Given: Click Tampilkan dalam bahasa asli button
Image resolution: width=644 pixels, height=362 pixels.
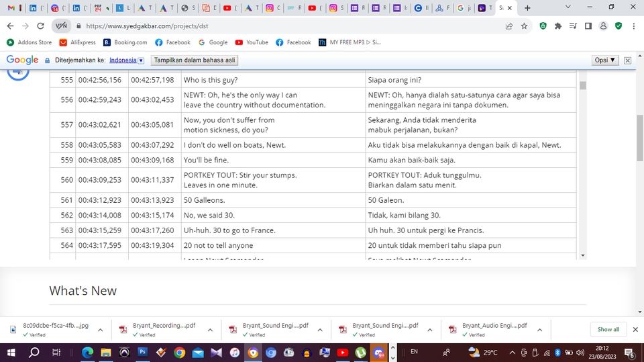Looking at the screenshot, I should (x=195, y=60).
